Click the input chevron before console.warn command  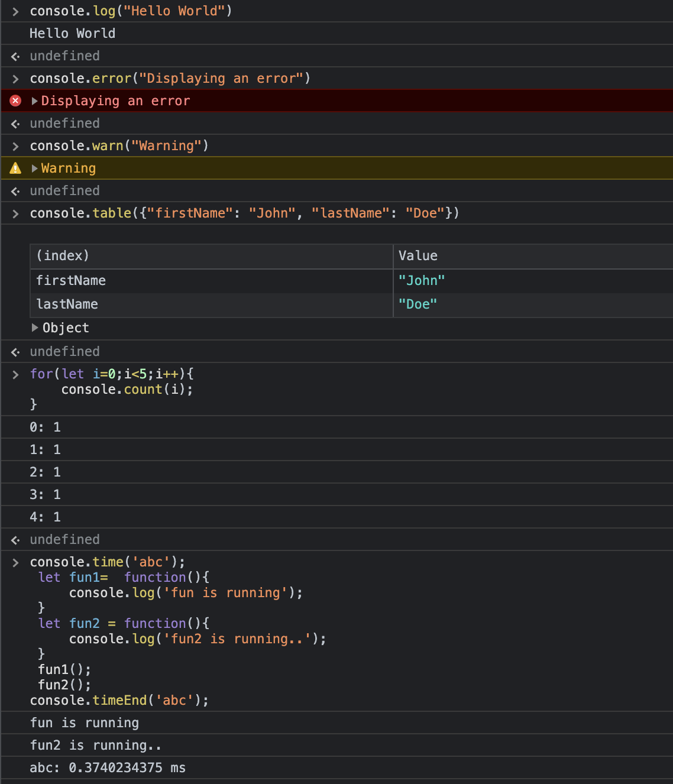point(15,147)
